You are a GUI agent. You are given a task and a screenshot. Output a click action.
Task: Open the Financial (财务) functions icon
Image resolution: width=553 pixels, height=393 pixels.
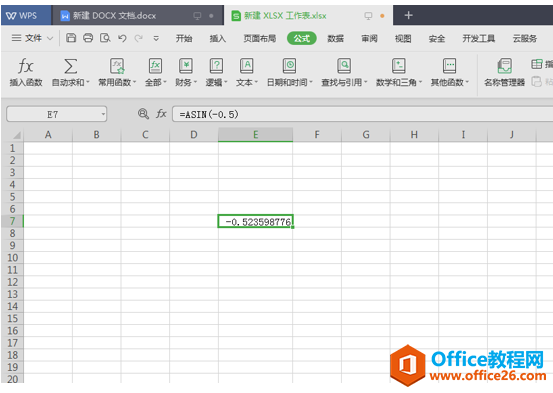click(186, 66)
